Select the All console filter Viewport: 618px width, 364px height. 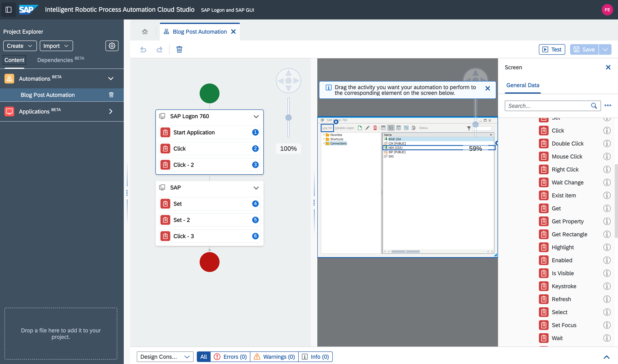204,357
